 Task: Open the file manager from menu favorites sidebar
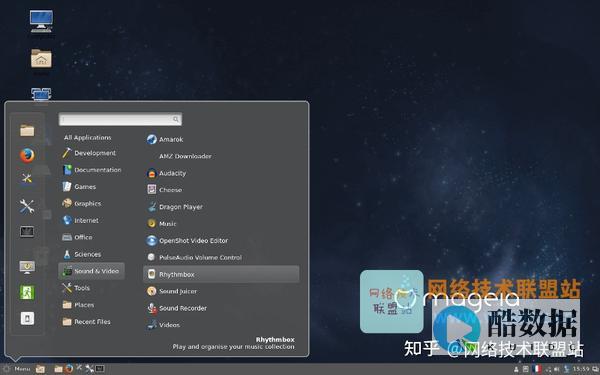click(x=27, y=131)
